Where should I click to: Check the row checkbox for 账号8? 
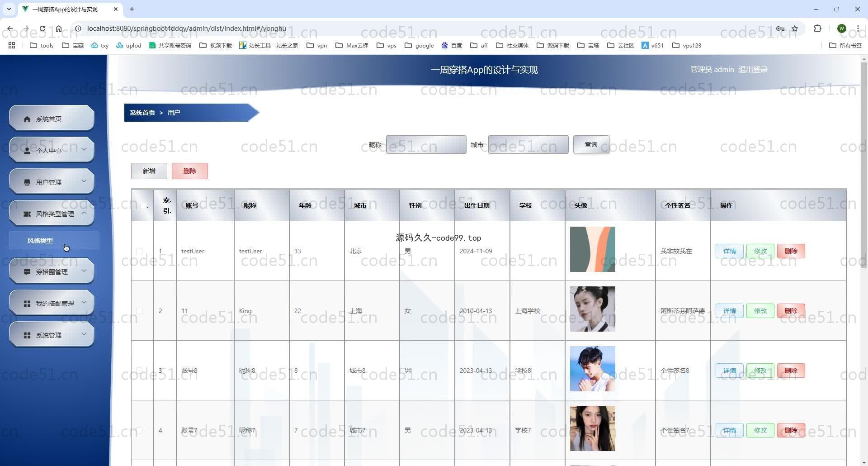(139, 371)
